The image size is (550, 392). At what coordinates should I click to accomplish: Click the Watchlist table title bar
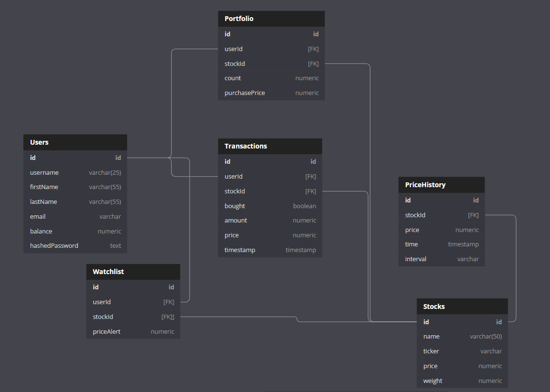click(133, 272)
